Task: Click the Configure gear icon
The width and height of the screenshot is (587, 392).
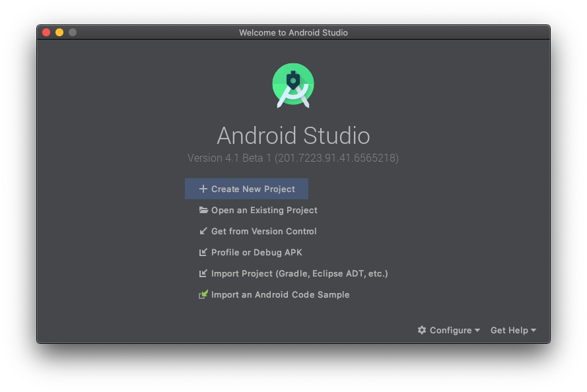Action: (x=422, y=330)
